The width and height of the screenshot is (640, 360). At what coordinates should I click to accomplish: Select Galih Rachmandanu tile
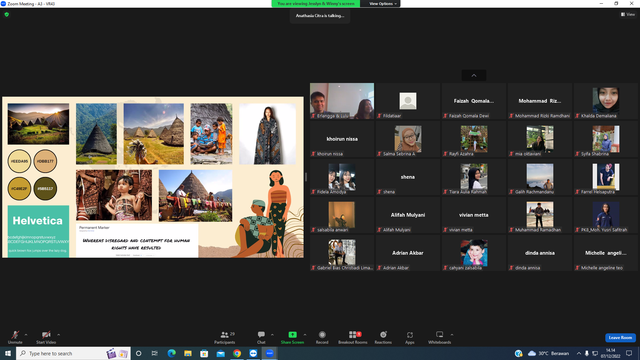(540, 177)
